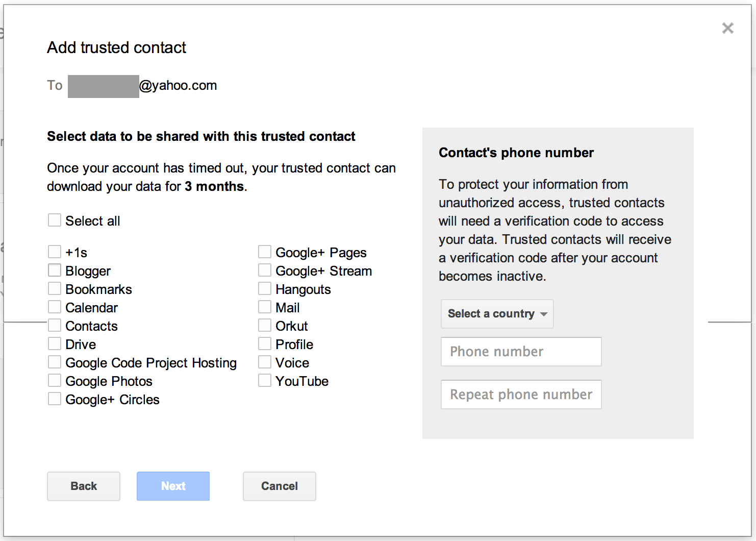
Task: Click the Phone number field
Action: pos(520,352)
